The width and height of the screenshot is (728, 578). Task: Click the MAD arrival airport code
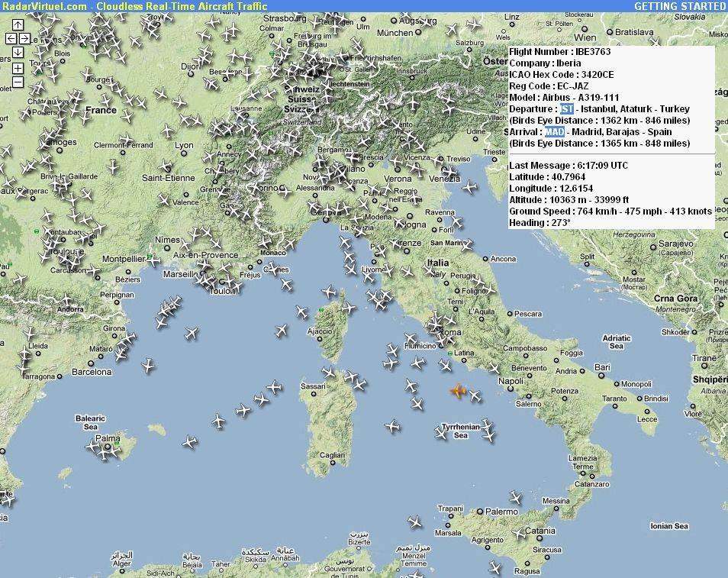(x=554, y=131)
